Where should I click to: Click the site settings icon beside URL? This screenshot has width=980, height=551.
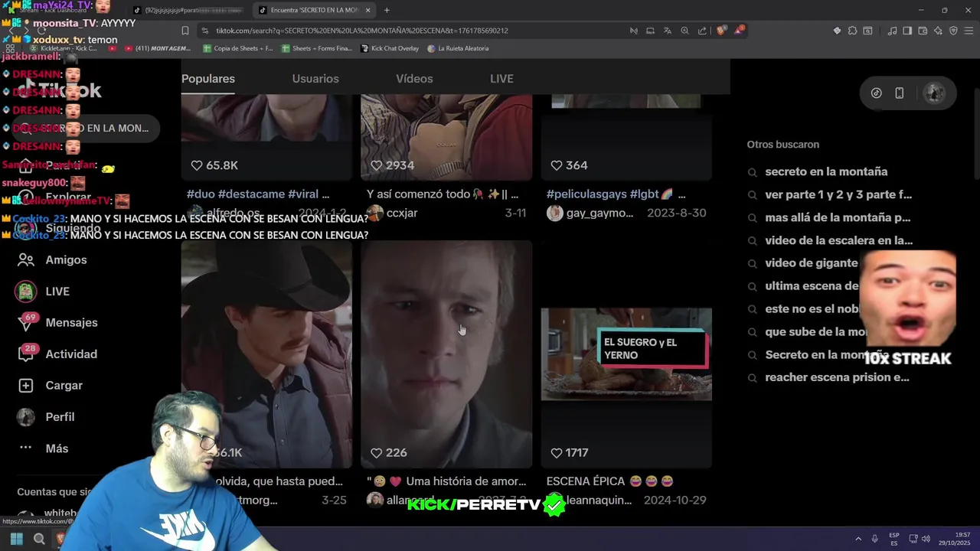click(x=204, y=31)
